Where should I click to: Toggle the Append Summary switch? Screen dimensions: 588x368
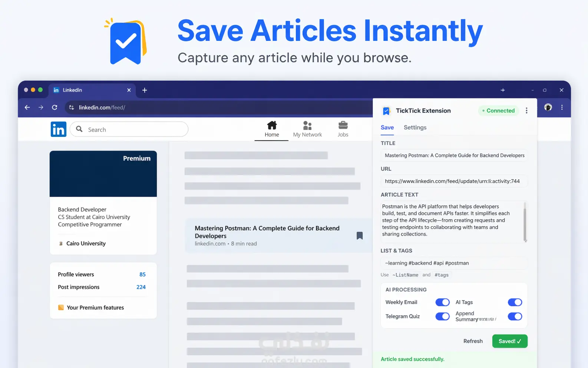tap(515, 316)
